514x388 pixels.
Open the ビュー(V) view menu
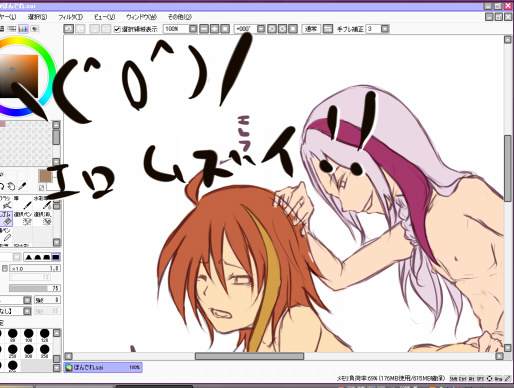[104, 17]
